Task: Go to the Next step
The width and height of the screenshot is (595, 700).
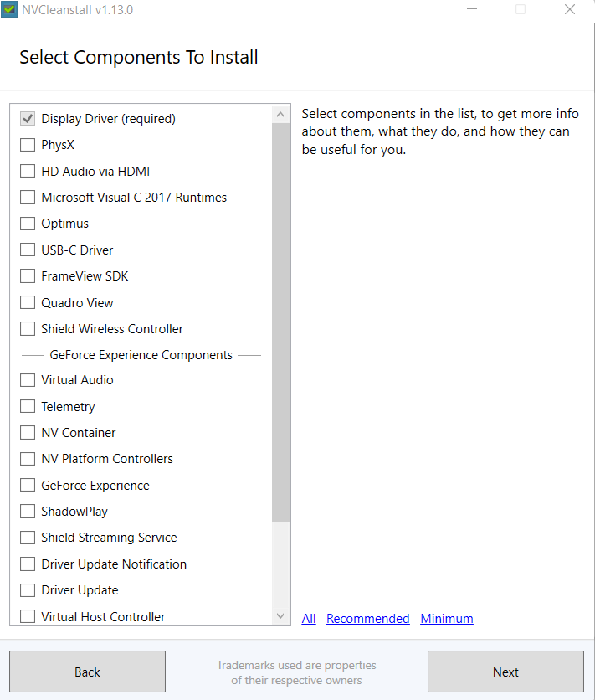Action: pos(505,672)
